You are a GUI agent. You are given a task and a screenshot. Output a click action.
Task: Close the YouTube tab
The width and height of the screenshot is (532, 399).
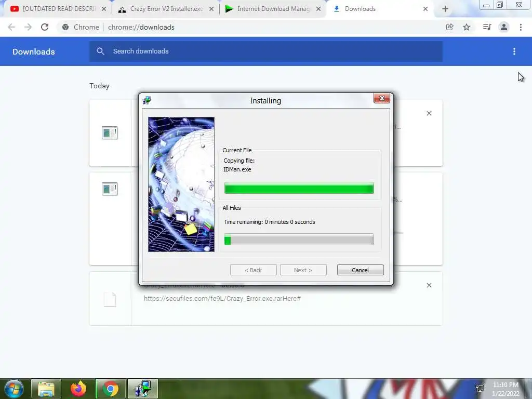(104, 9)
